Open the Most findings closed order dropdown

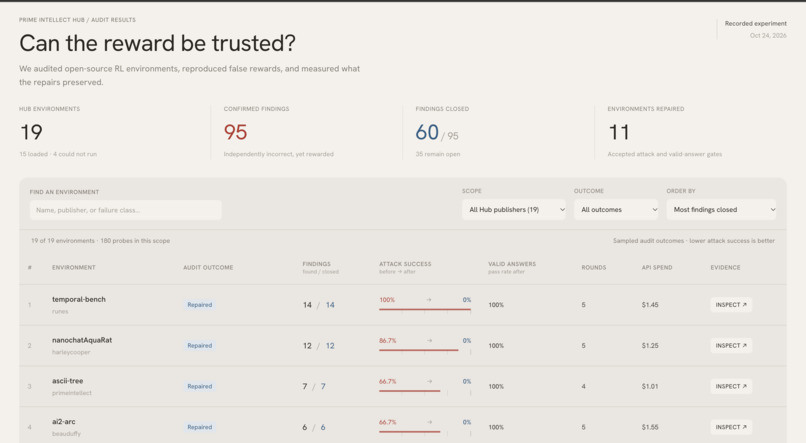point(721,210)
